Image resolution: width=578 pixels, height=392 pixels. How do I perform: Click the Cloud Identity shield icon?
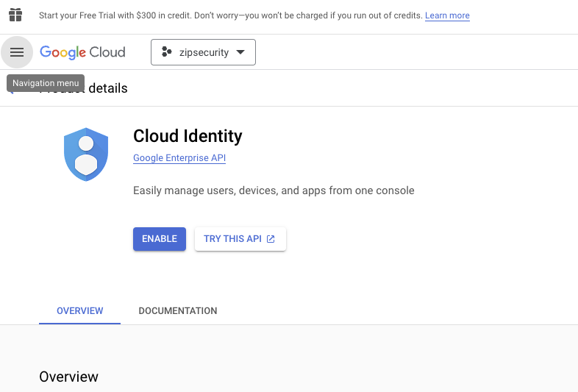point(86,154)
